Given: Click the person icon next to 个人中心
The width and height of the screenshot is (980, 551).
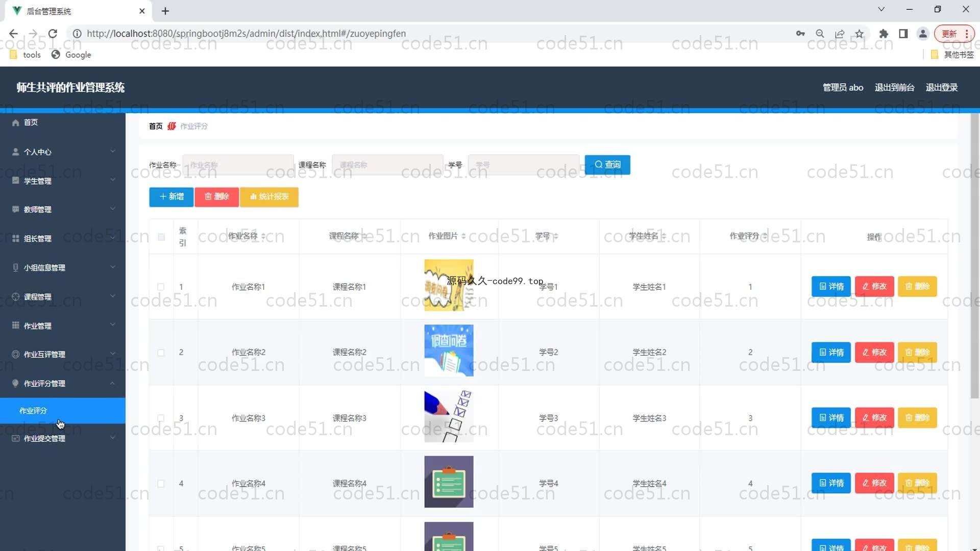Looking at the screenshot, I should (15, 152).
